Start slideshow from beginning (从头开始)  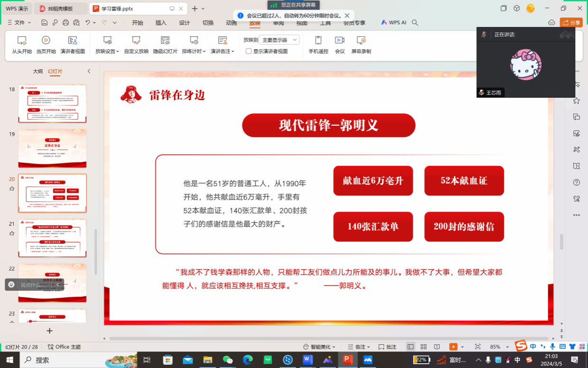coord(22,45)
